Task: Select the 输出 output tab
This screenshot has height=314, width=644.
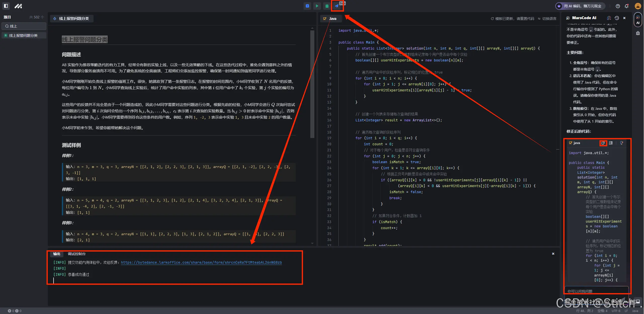Action: click(x=57, y=254)
